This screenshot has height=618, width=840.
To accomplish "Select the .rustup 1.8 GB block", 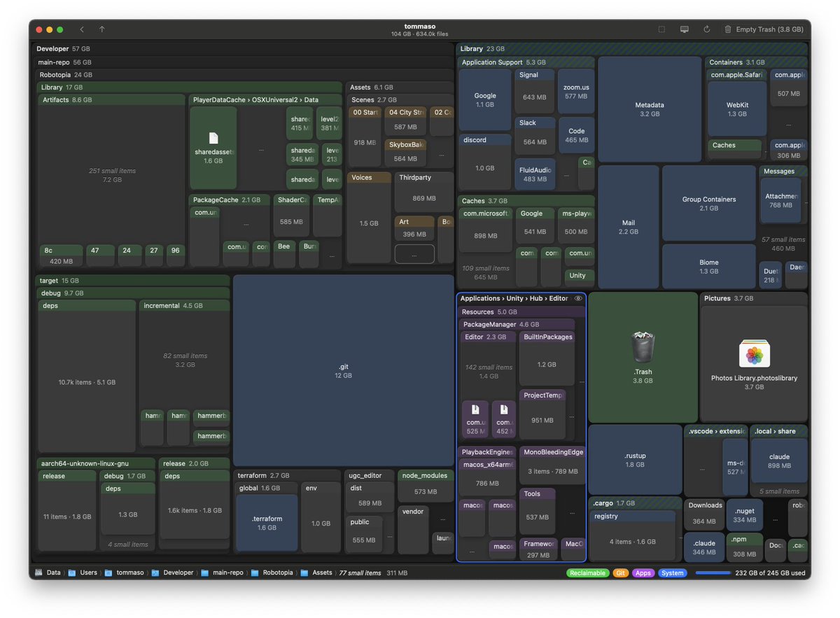I will (635, 460).
